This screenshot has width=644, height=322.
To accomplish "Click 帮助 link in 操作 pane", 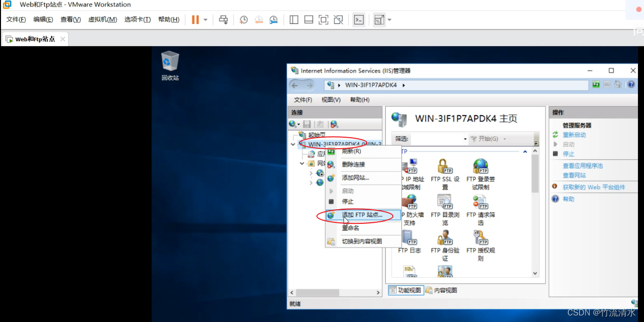I will pos(568,199).
